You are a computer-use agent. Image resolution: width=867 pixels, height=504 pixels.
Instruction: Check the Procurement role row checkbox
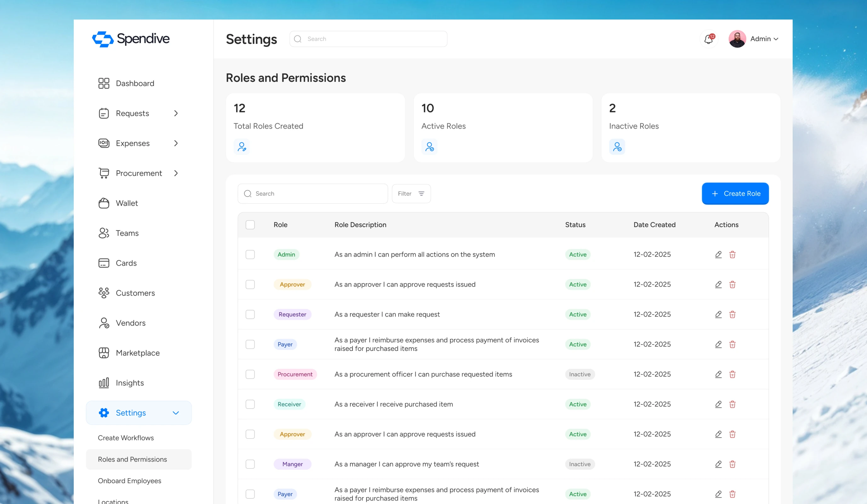point(250,374)
